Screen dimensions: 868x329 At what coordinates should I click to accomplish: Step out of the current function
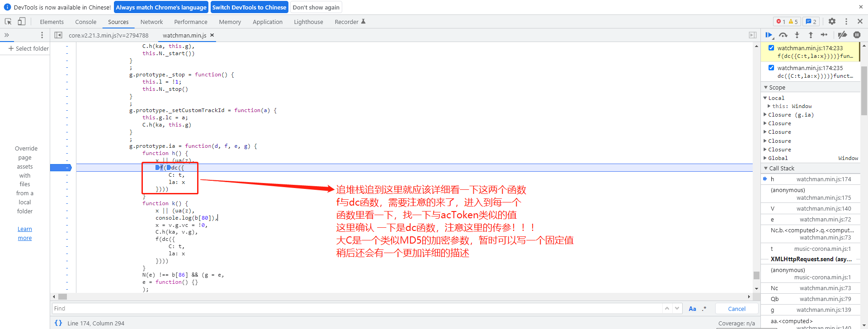click(811, 35)
